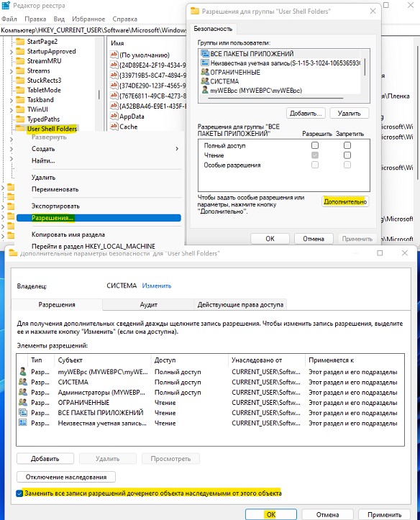
Task: Open the Избранное menu
Action: [88, 19]
